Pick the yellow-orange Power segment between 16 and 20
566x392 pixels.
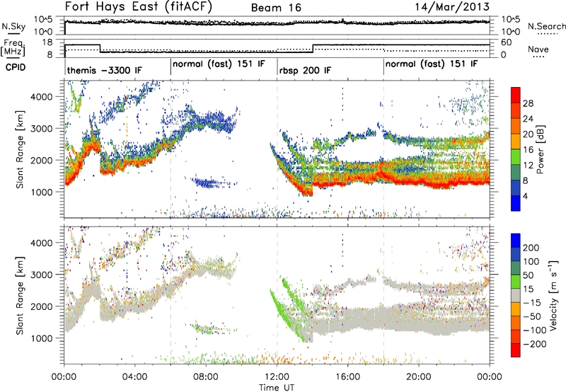point(516,142)
